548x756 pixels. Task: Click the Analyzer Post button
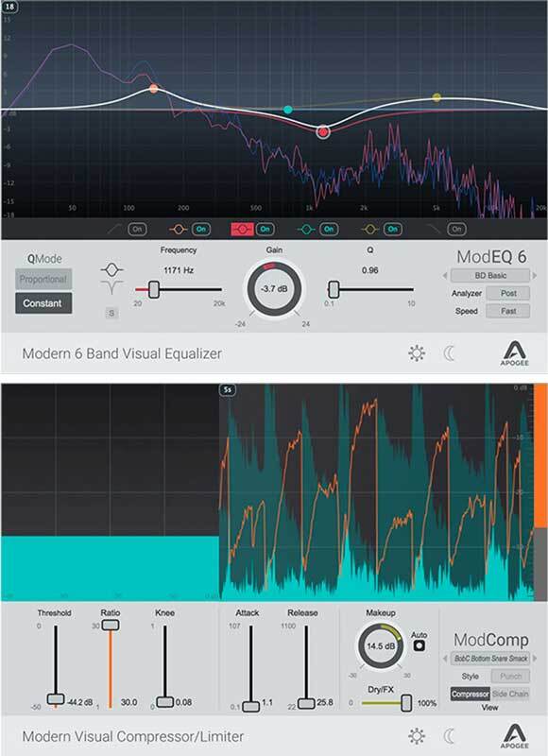tap(508, 293)
